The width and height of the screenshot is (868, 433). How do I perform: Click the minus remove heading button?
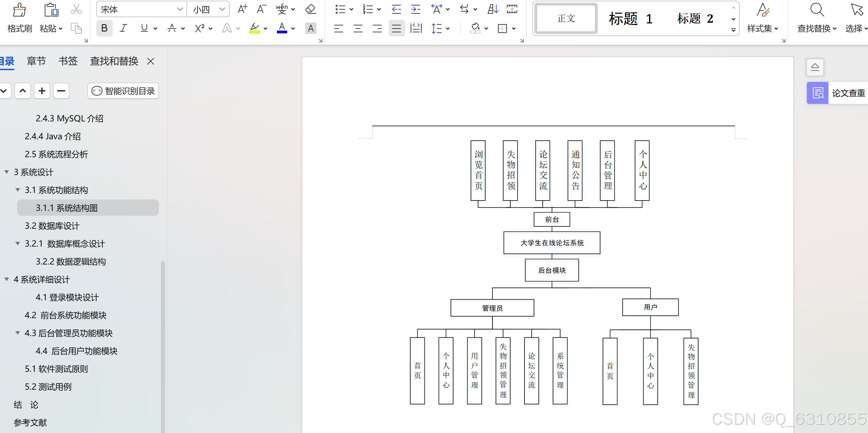(61, 91)
